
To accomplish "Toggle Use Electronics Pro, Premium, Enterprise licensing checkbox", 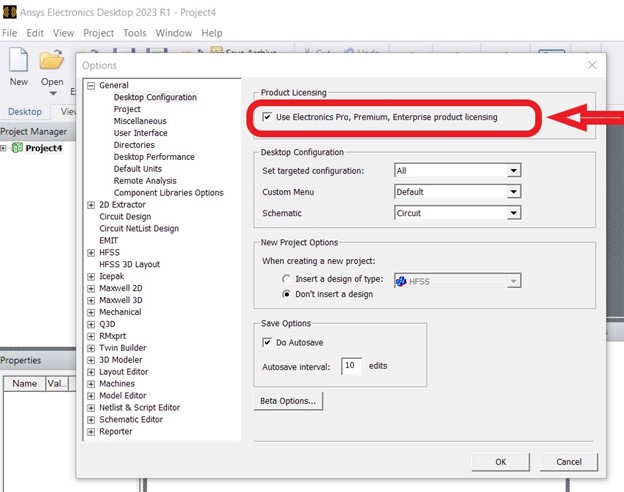I will click(x=267, y=117).
